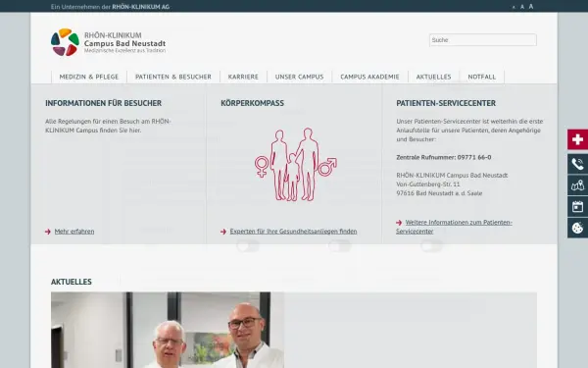Click the Campus Bad Neustadt title

point(124,43)
